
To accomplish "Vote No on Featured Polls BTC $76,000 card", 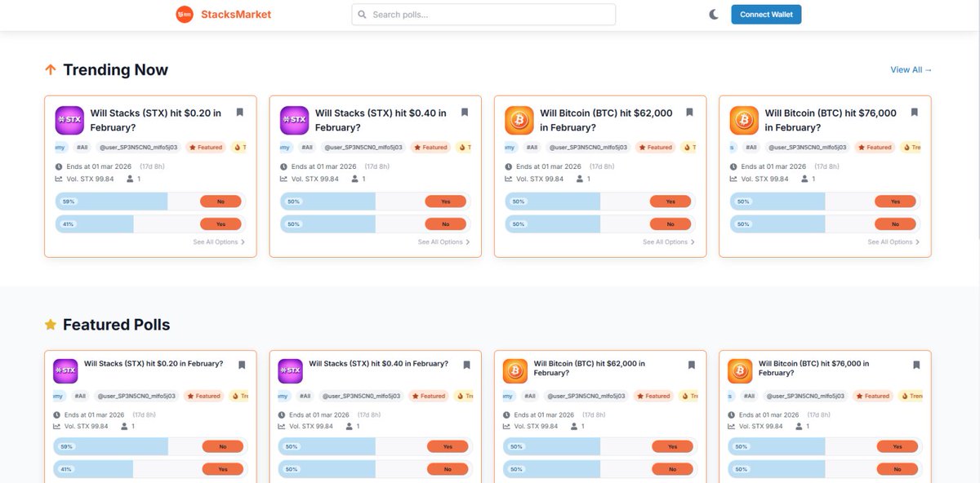I will click(897, 469).
